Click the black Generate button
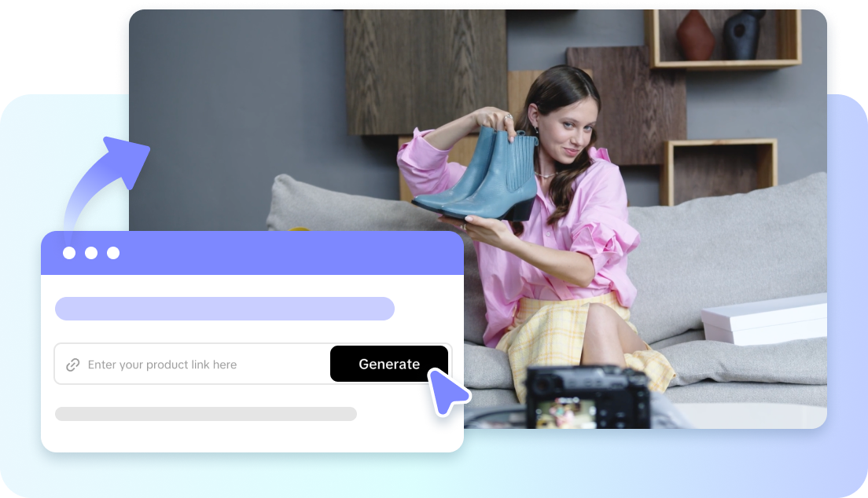 click(388, 364)
